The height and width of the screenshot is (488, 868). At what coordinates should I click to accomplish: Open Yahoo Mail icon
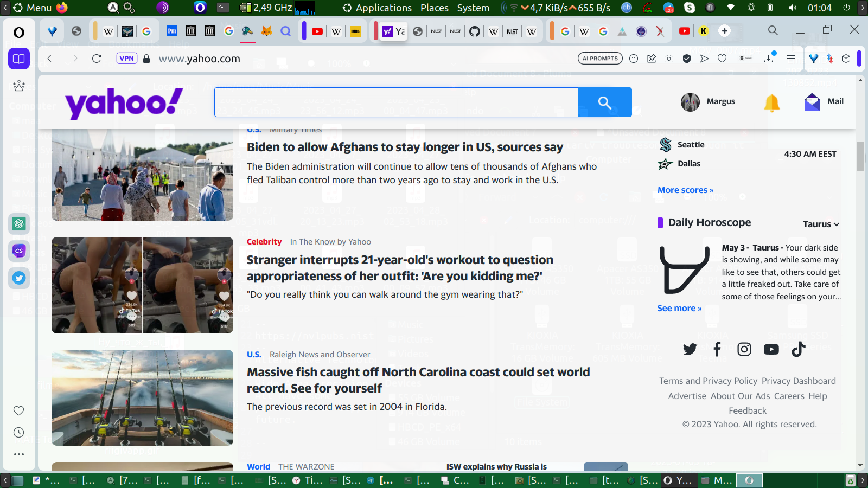click(x=812, y=102)
